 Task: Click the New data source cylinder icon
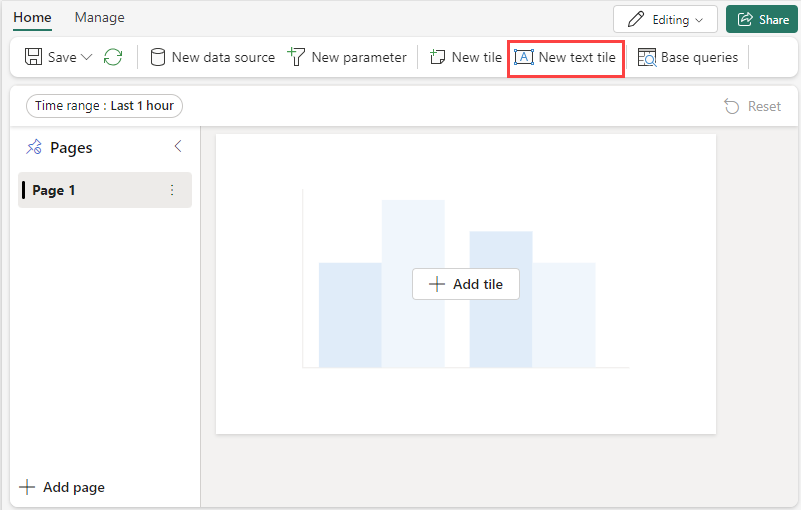tap(158, 57)
